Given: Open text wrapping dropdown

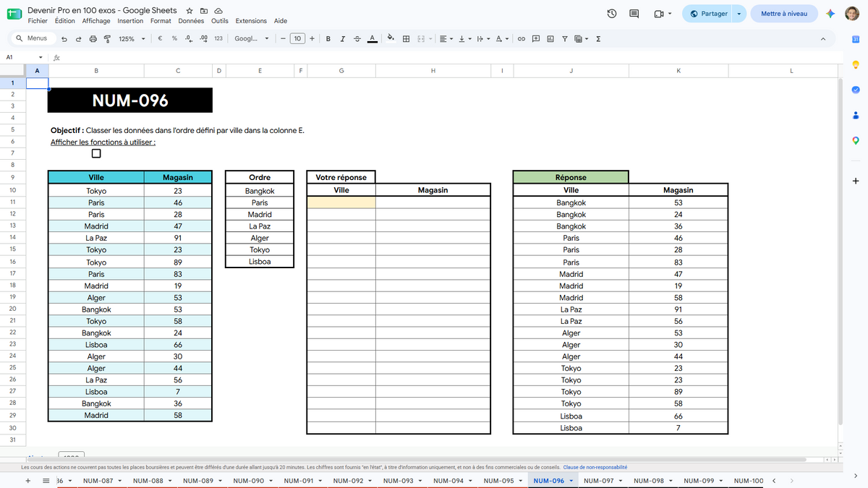Looking at the screenshot, I should (482, 39).
